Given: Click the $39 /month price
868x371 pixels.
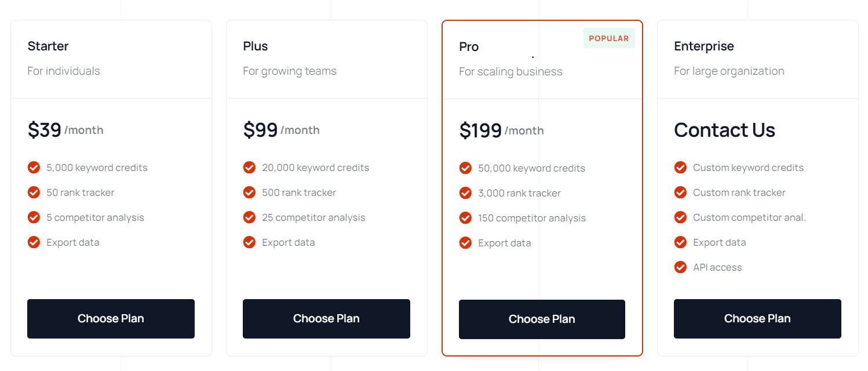Looking at the screenshot, I should [65, 130].
